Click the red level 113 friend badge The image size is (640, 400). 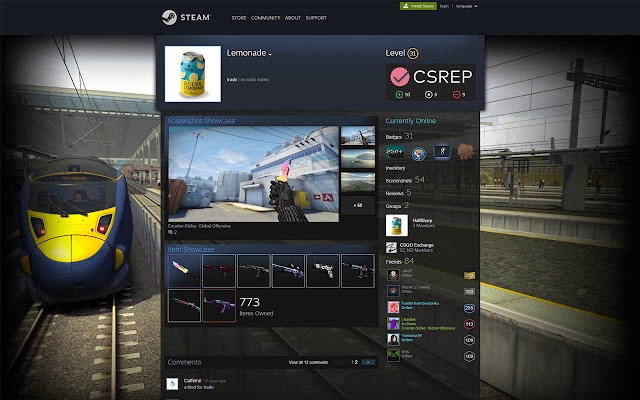pos(469,324)
